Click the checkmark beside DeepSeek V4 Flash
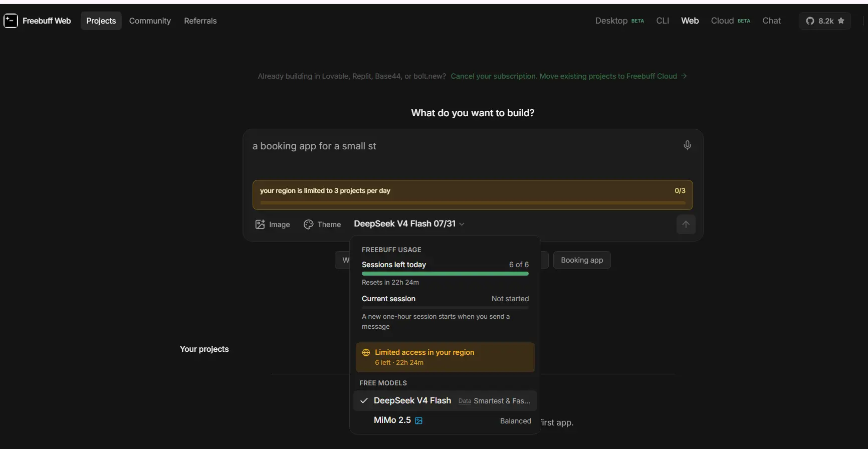 point(364,400)
